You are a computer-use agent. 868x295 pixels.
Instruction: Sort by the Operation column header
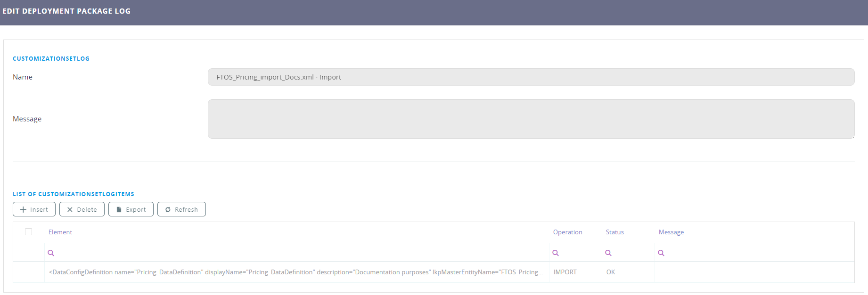[x=567, y=232]
